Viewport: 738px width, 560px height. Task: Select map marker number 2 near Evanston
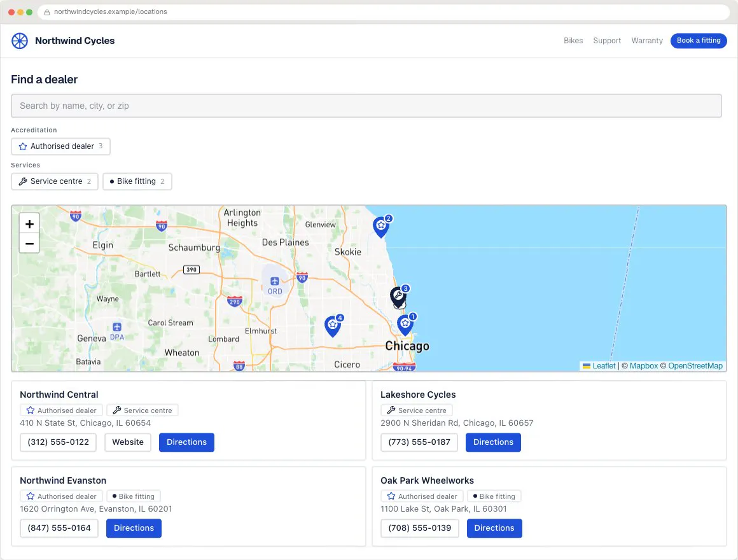point(381,227)
